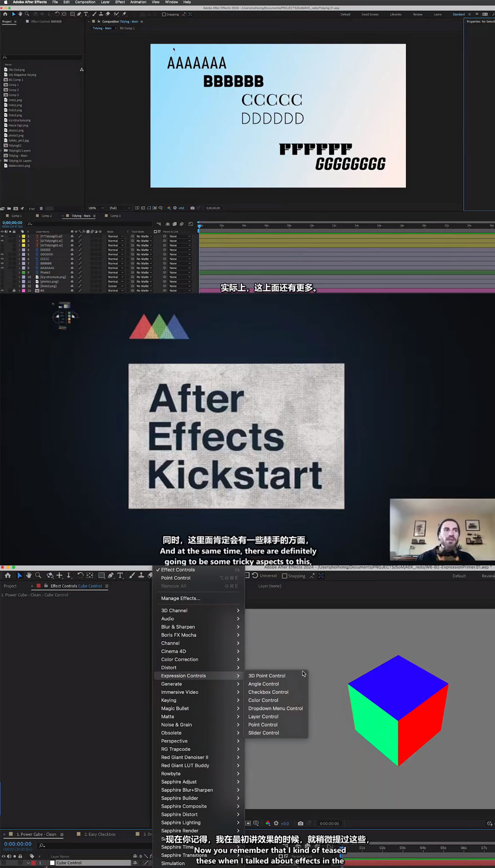Viewport: 495px width, 868px height.
Task: Open panel menu beside Effect Controls Cube Control
Action: coord(106,586)
